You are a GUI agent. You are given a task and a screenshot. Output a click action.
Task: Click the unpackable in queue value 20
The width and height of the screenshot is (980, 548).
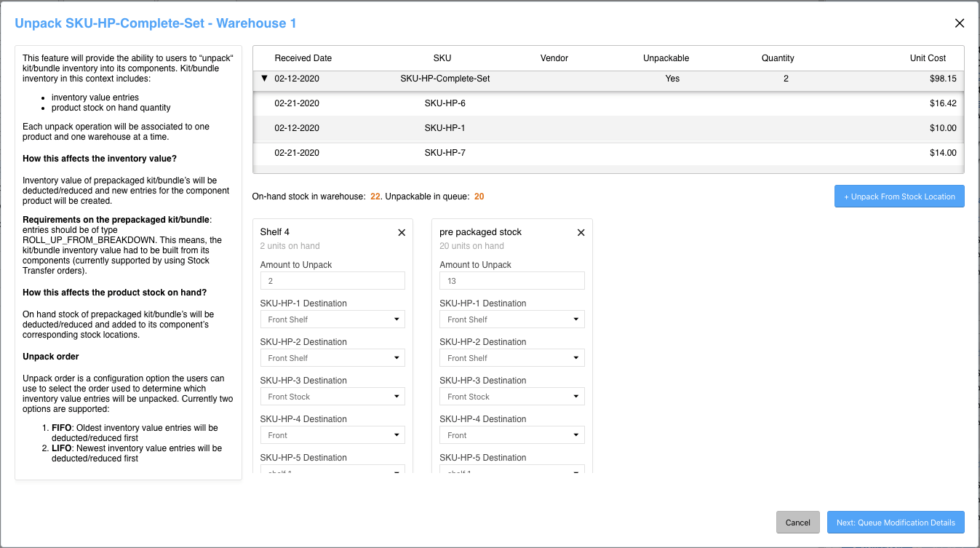point(479,196)
